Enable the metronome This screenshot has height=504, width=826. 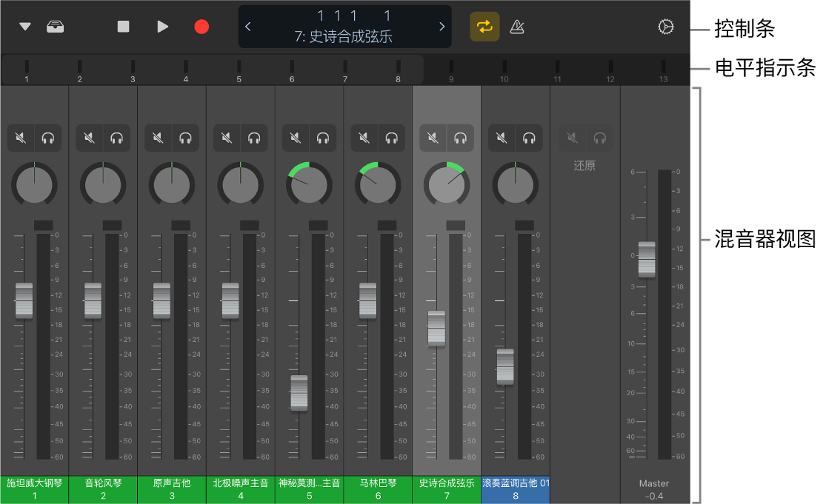click(x=516, y=26)
